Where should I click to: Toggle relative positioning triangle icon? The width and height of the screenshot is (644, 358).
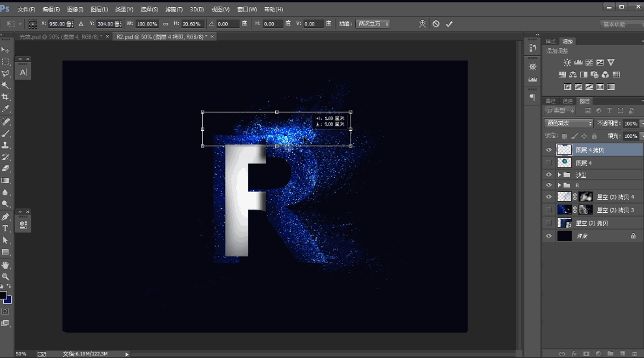pos(81,24)
